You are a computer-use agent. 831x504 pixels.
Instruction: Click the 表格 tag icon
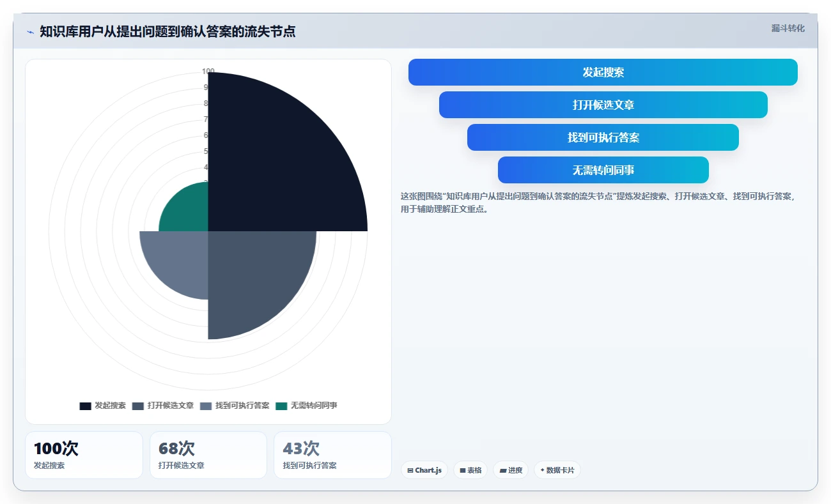[463, 470]
